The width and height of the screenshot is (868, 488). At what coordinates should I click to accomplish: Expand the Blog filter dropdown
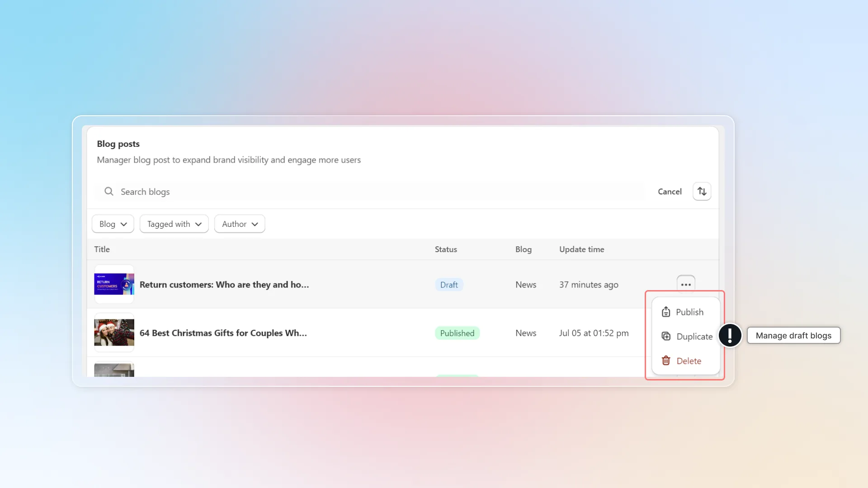click(113, 224)
